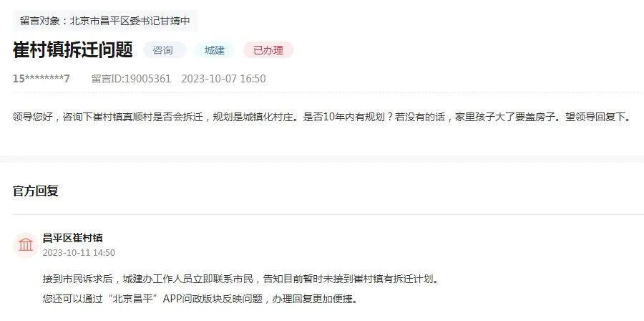Open 留言对象 北京市昌平区委书记甘靖中 label
Screen dimensions: 644x321
coord(105,21)
